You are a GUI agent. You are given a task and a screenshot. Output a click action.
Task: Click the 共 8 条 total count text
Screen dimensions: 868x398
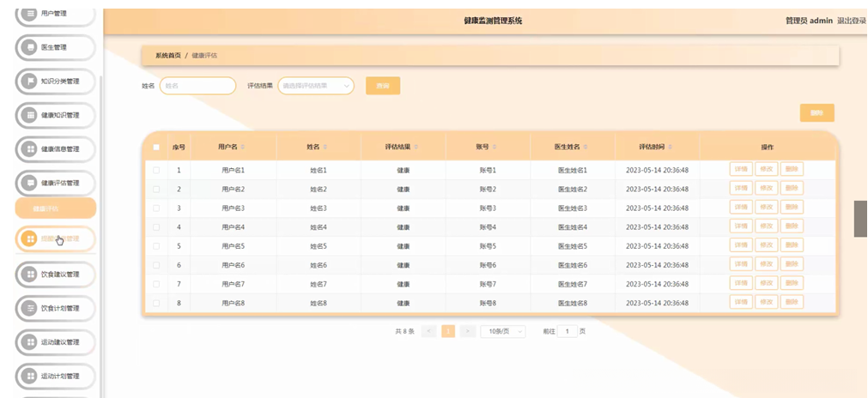coord(404,332)
